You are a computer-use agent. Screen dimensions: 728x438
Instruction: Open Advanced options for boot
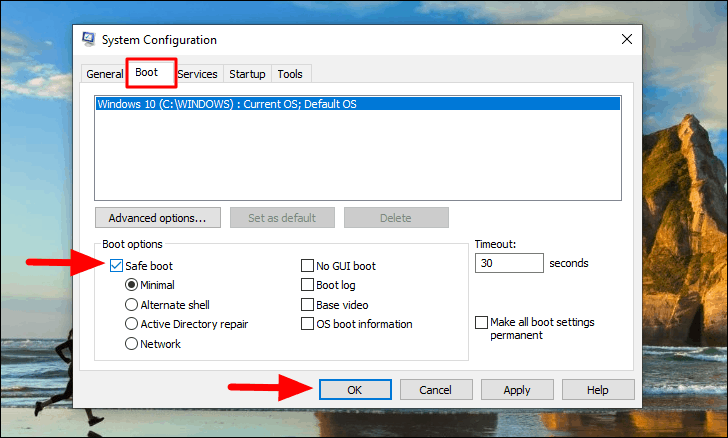point(158,218)
